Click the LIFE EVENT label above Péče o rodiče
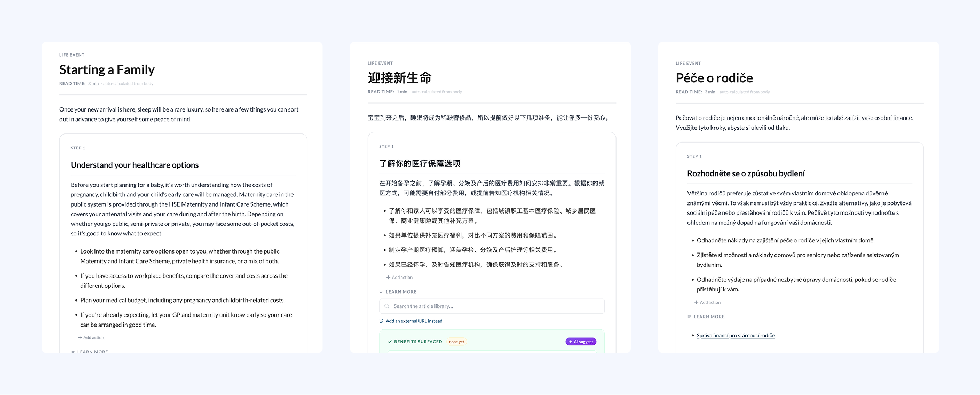980x395 pixels. coord(688,63)
